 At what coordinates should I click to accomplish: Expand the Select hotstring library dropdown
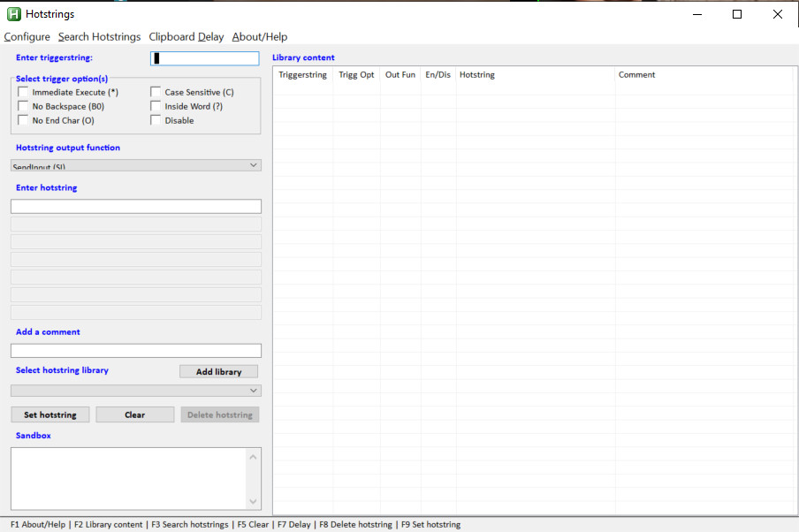136,391
